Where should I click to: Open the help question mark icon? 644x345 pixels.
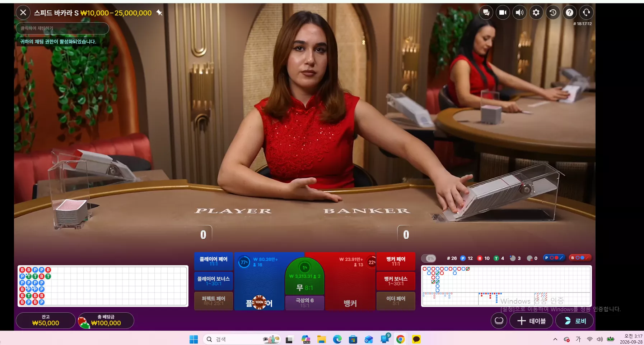click(569, 13)
